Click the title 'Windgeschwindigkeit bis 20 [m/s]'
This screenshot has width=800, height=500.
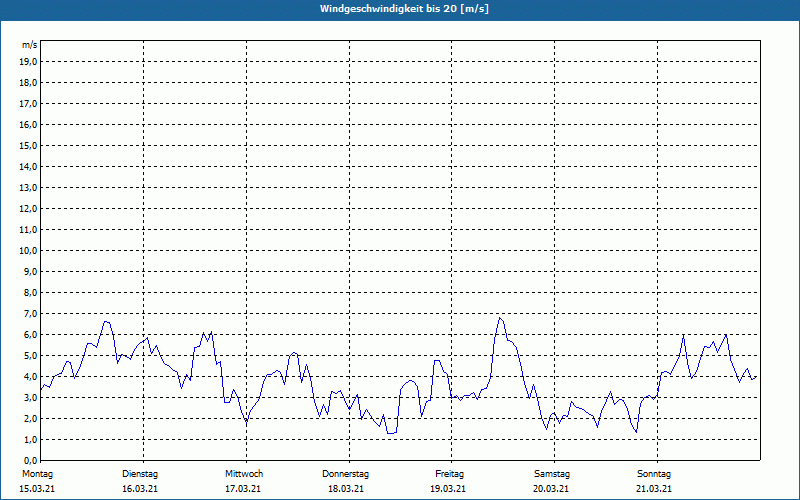[x=404, y=9]
